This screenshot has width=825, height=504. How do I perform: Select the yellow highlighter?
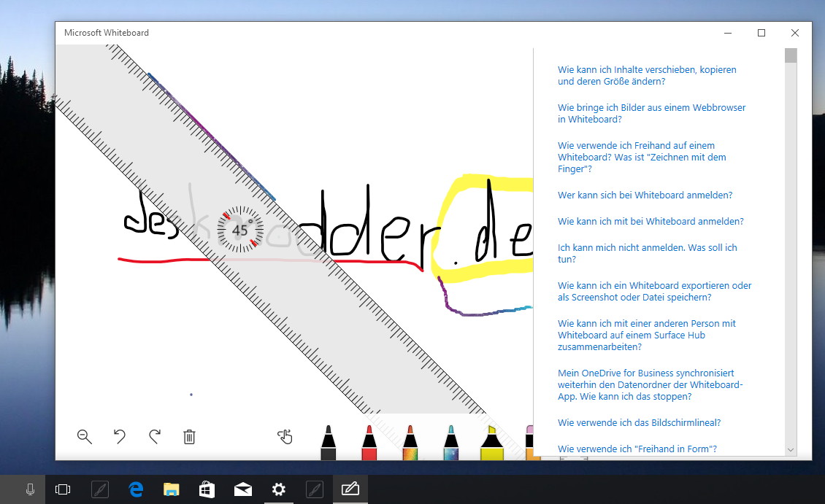pyautogui.click(x=492, y=443)
